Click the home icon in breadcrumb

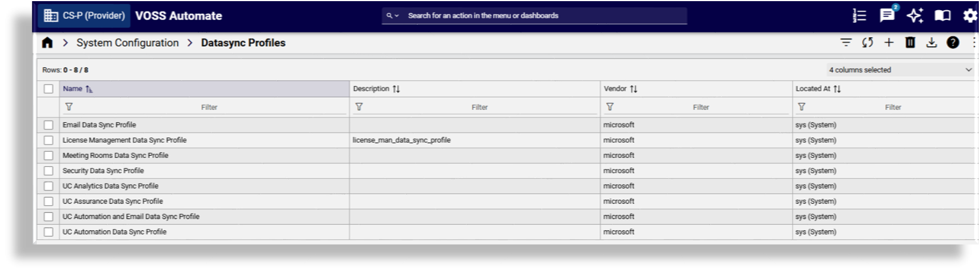coord(47,43)
